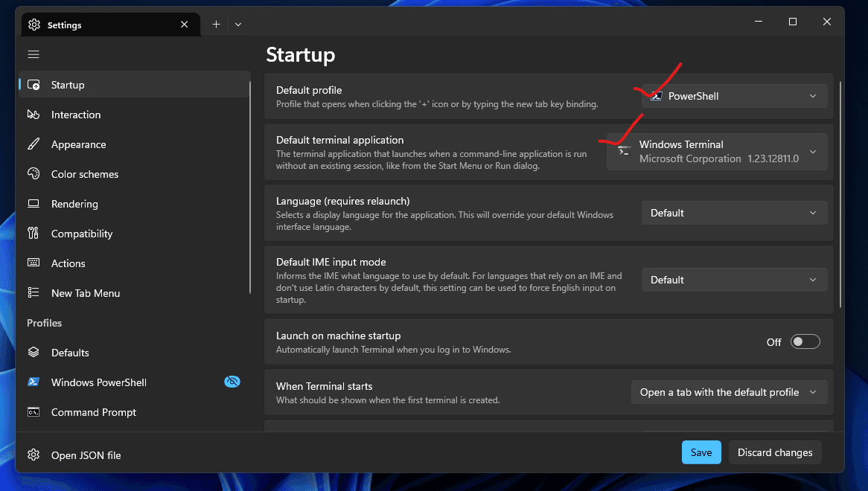Image resolution: width=868 pixels, height=491 pixels.
Task: Expand Default terminal application Windows Terminal dropdown
Action: (717, 152)
